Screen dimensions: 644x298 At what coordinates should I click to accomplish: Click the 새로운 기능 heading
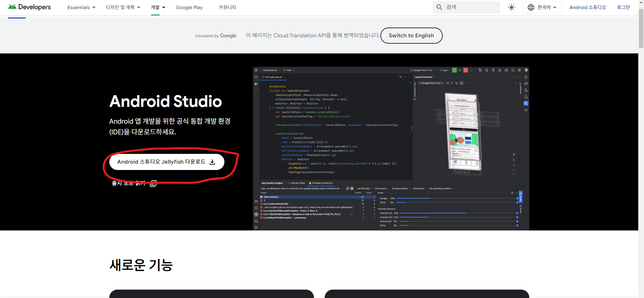click(141, 265)
